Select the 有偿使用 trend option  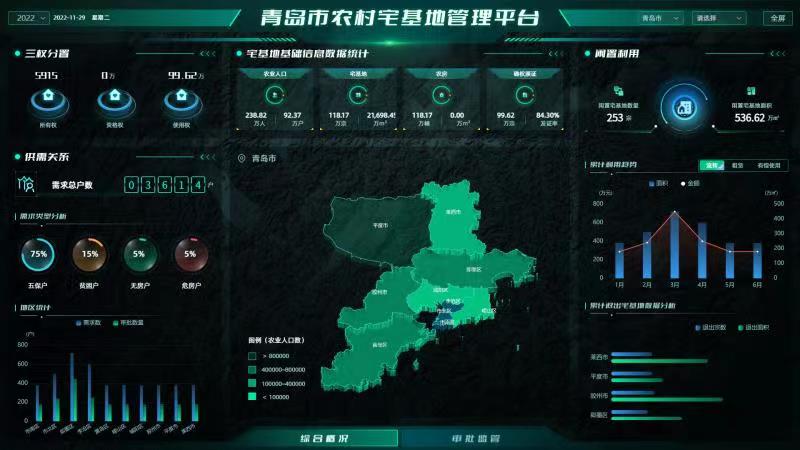coord(770,165)
